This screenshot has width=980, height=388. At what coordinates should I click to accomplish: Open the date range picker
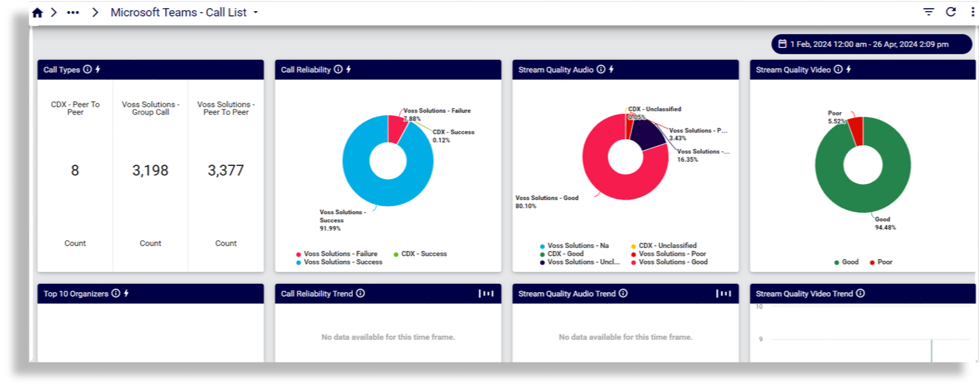coord(871,44)
